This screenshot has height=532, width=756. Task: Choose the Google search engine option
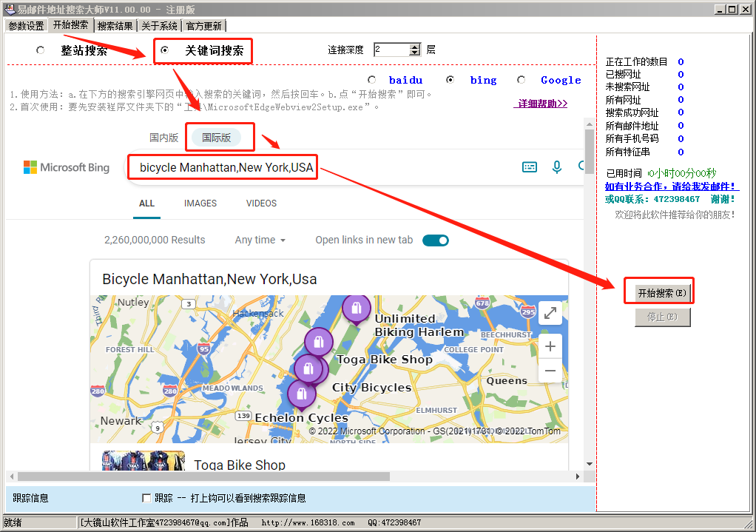522,80
